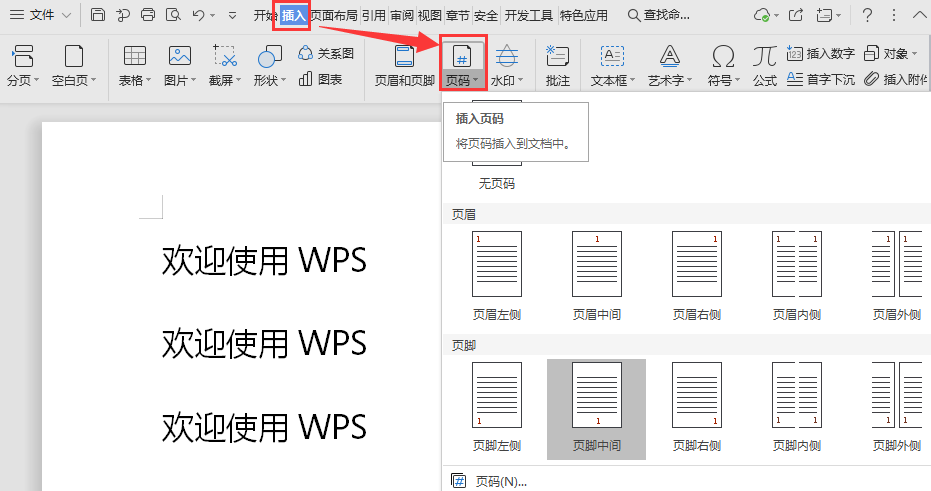Select 页眉左侧 page number layout
Image resolution: width=931 pixels, height=491 pixels.
coord(497,276)
